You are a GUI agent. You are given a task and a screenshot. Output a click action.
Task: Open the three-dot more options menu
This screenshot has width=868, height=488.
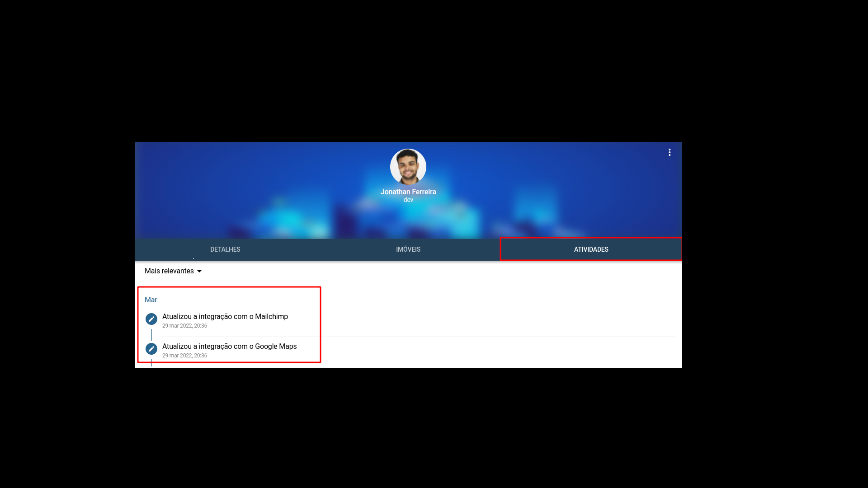click(670, 153)
